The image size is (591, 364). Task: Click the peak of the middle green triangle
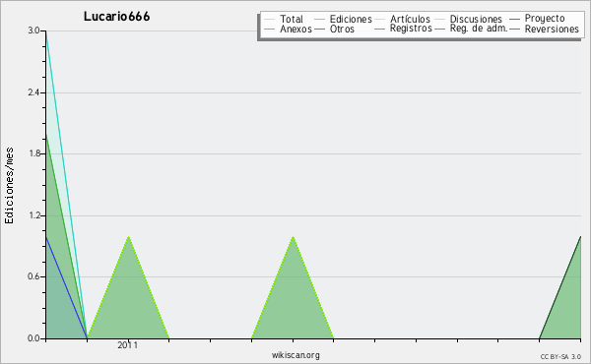tap(293, 236)
